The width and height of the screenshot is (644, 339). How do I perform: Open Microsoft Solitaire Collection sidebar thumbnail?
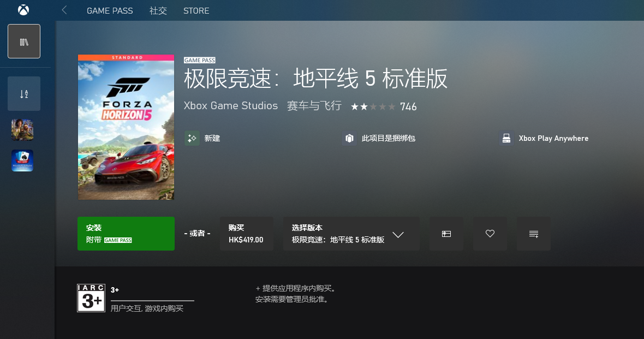(22, 160)
